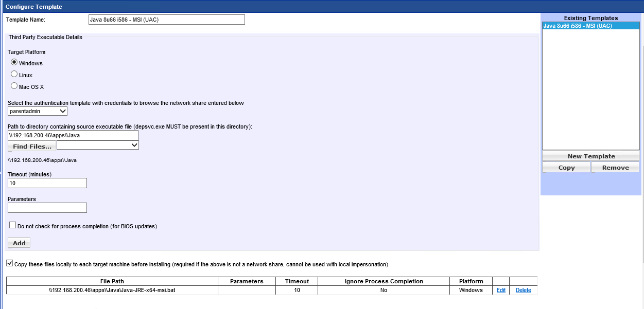Uncheck Copy these files locally checkbox
This screenshot has height=309, width=644.
coord(10,263)
